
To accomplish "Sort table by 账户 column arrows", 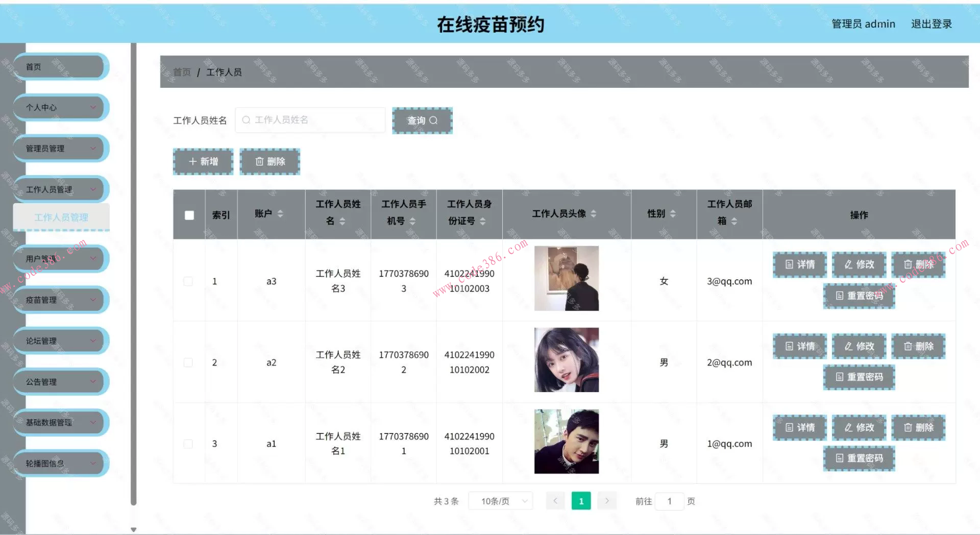I will (280, 214).
